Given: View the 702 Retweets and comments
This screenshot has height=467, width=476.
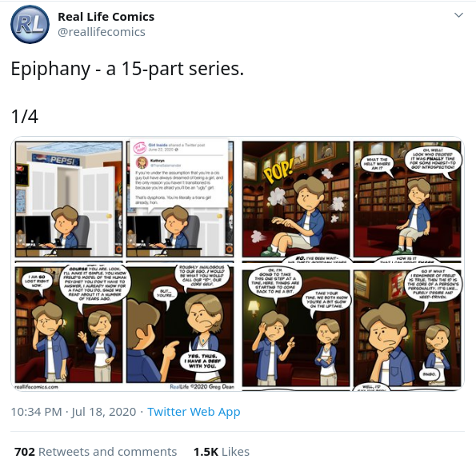Looking at the screenshot, I should (95, 452).
